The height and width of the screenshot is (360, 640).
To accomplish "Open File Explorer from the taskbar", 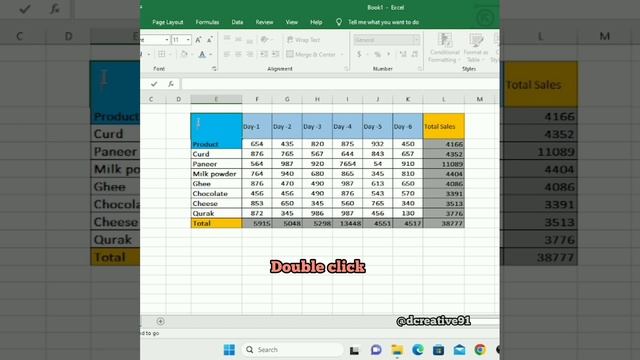I will click(x=397, y=350).
